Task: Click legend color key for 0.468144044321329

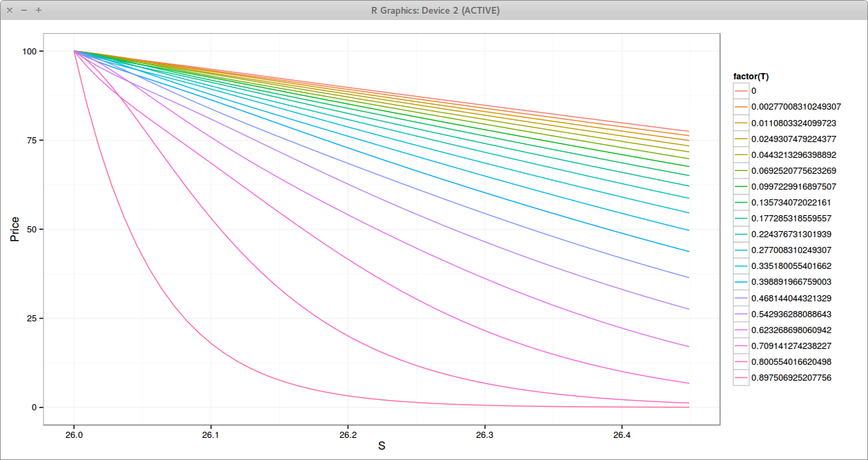Action: pos(741,298)
